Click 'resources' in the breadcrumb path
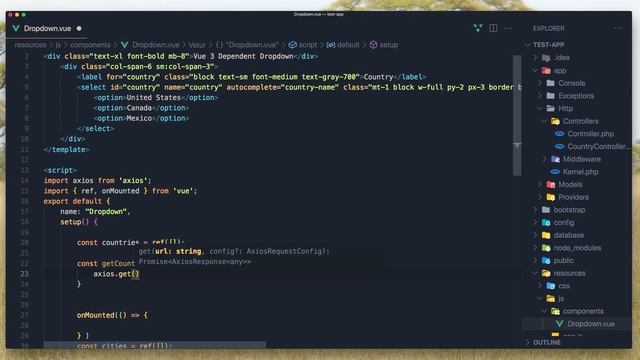Viewport: 640px width, 360px height. [30, 44]
